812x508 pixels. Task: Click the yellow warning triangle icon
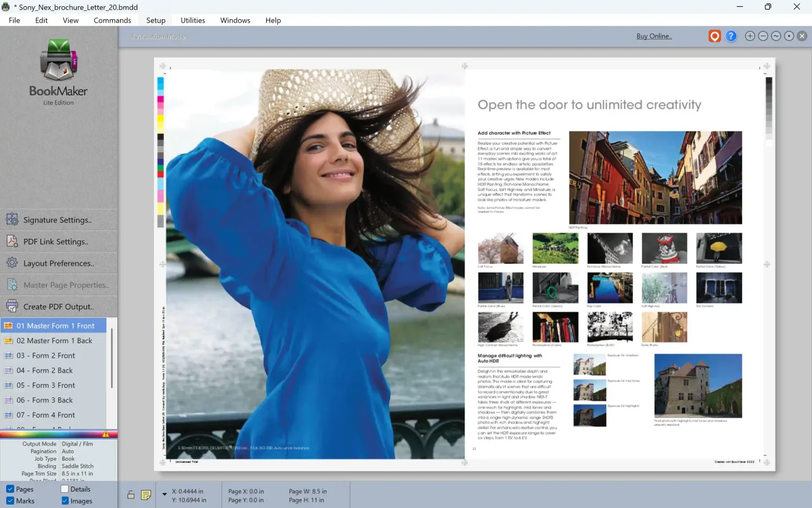tap(105, 434)
